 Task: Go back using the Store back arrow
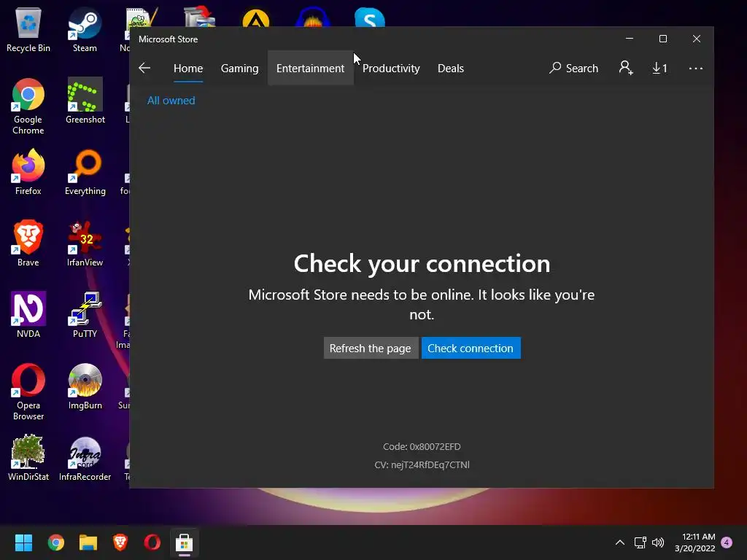click(x=144, y=68)
